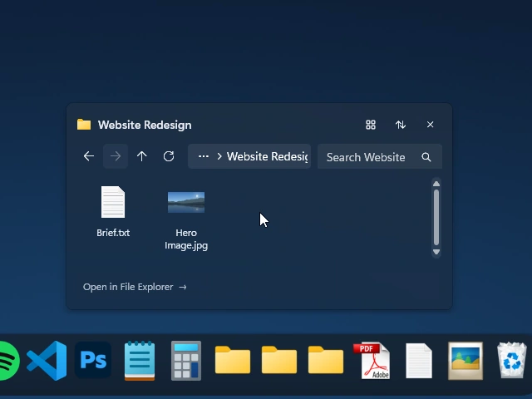Refresh the Website Redesign folder view

tap(169, 156)
